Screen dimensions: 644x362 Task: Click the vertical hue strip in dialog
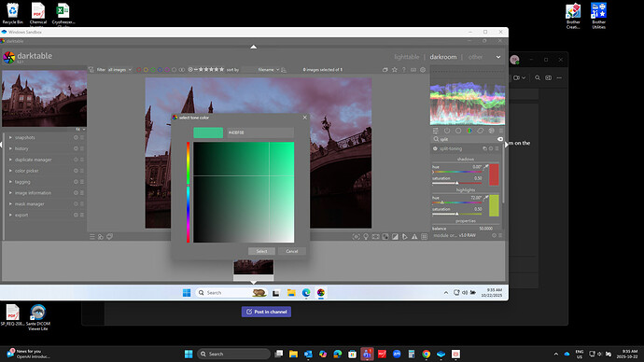coord(189,192)
